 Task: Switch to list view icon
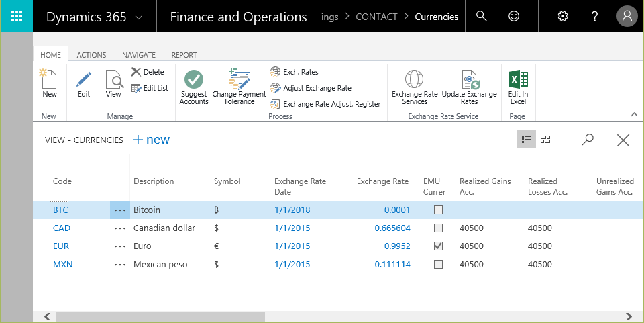[x=527, y=139]
